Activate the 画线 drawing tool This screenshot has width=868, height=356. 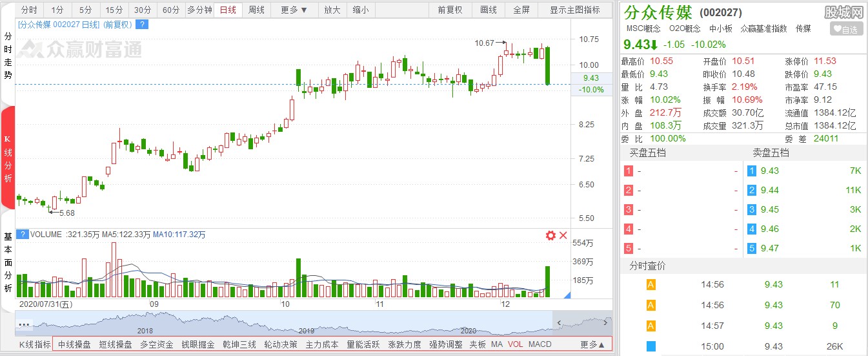[489, 10]
